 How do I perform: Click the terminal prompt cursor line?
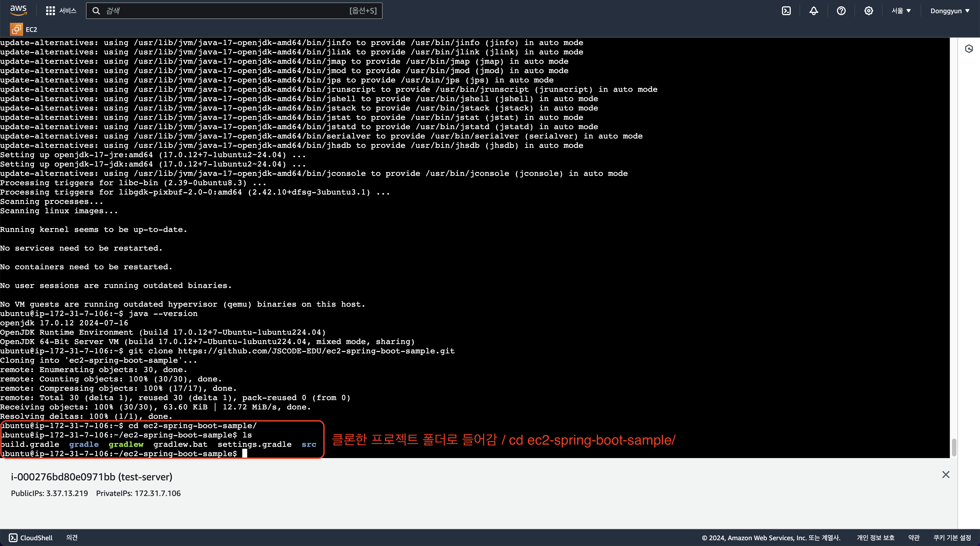click(x=245, y=454)
